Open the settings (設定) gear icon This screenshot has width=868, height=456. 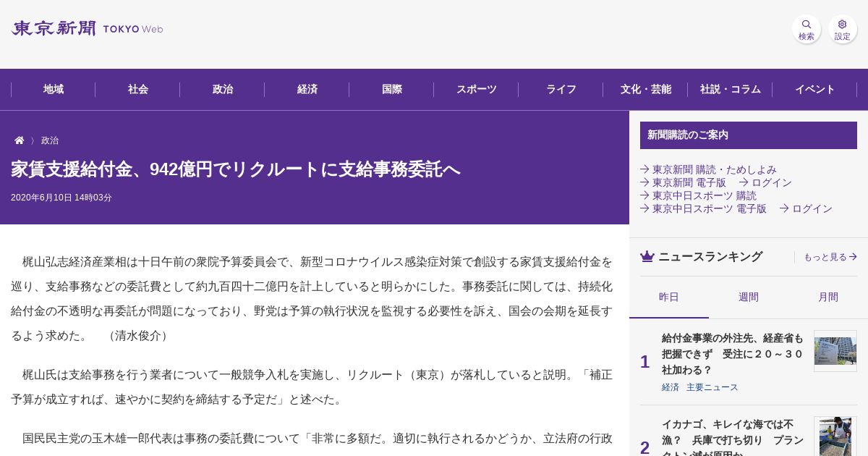[842, 29]
